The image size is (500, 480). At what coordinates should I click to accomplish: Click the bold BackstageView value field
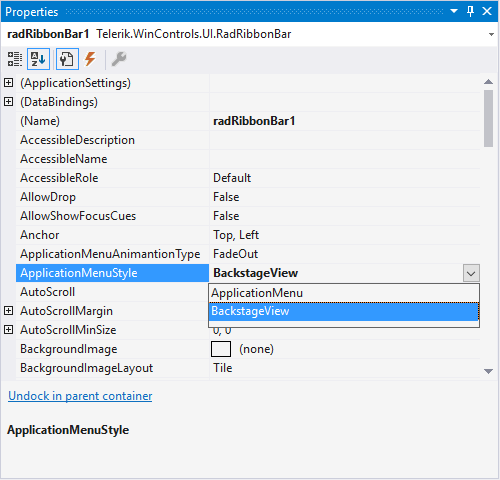point(336,273)
